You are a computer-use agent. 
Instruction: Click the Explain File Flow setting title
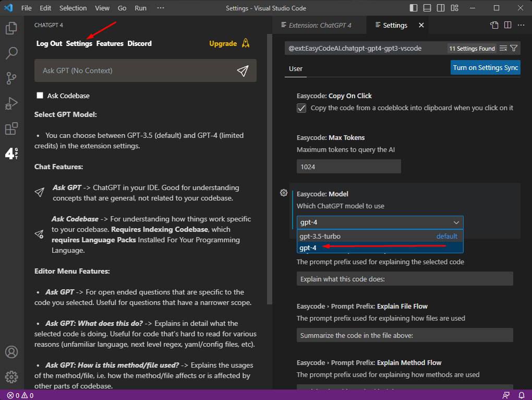pyautogui.click(x=362, y=307)
